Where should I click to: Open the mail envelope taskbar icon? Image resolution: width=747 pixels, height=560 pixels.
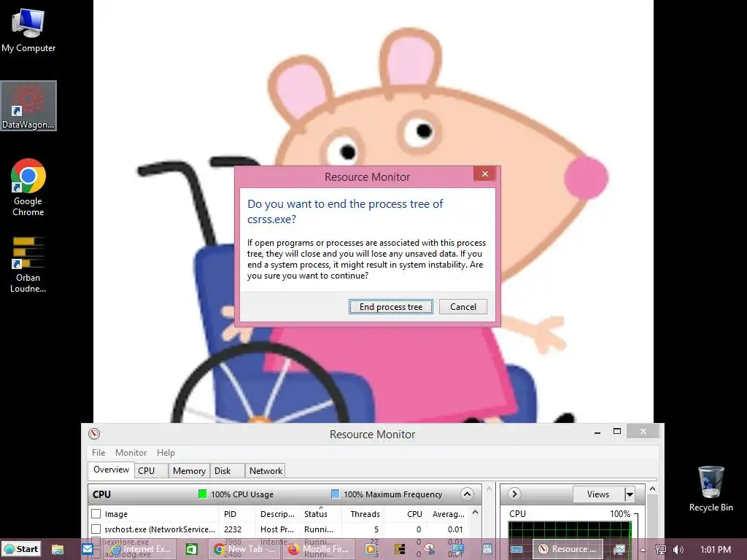click(88, 549)
